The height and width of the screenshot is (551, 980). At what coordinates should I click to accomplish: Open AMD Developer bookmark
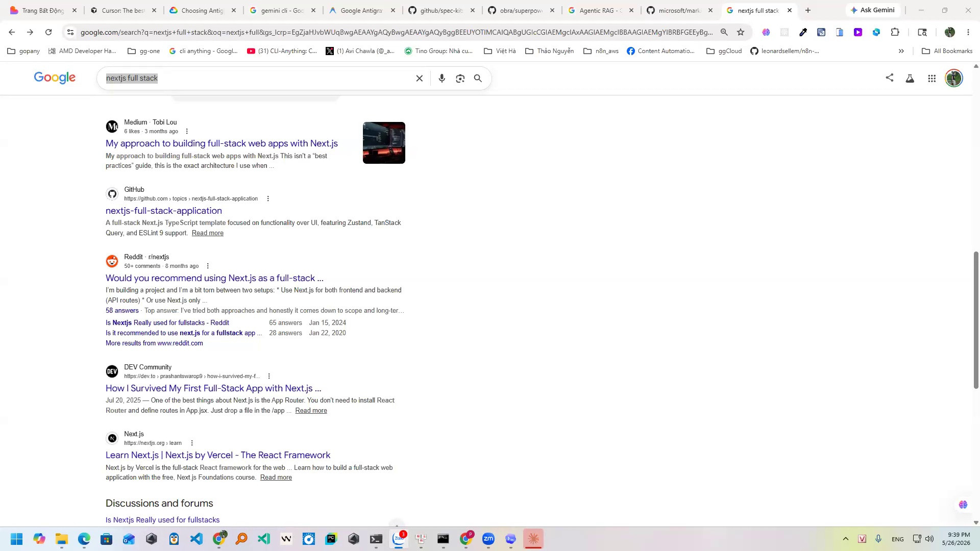[x=82, y=51]
